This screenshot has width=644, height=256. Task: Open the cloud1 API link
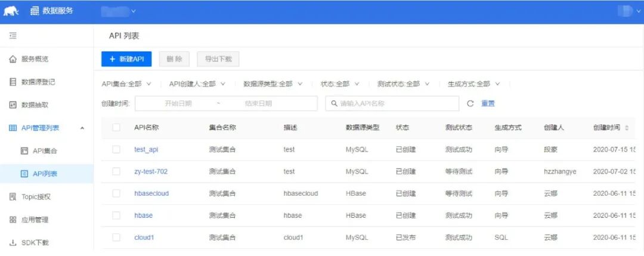144,237
